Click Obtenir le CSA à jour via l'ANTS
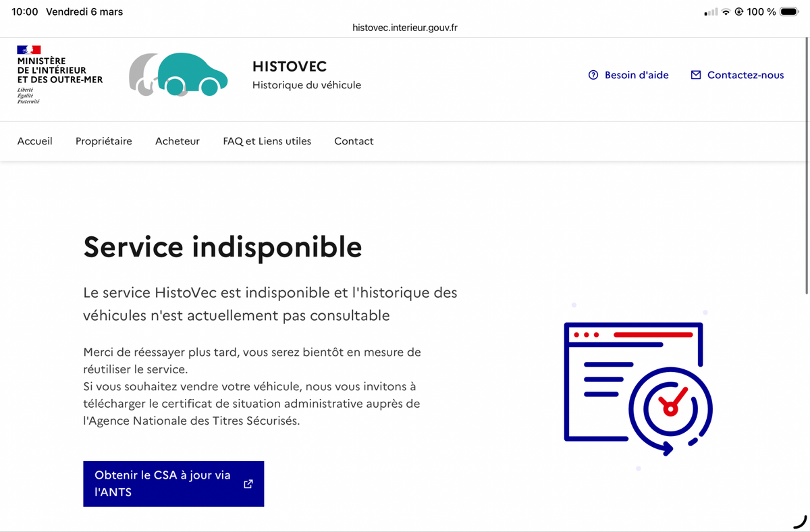The height and width of the screenshot is (532, 810). click(173, 483)
